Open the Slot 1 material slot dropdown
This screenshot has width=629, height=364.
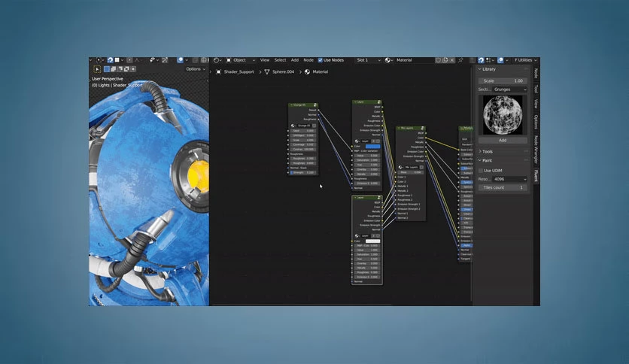point(368,60)
